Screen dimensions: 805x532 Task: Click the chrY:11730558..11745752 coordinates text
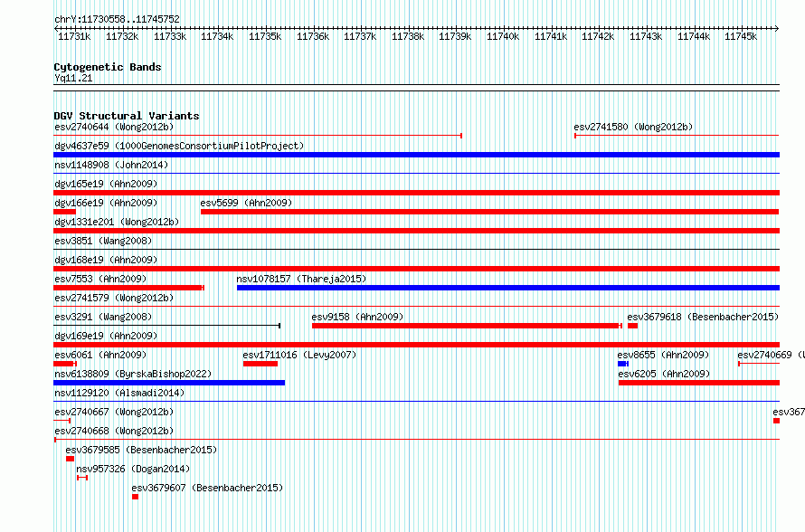coord(117,20)
